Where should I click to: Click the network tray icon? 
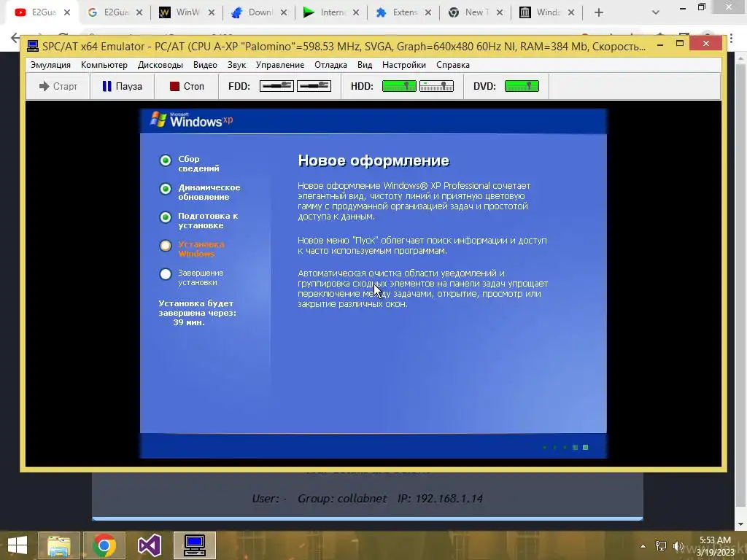[661, 546]
